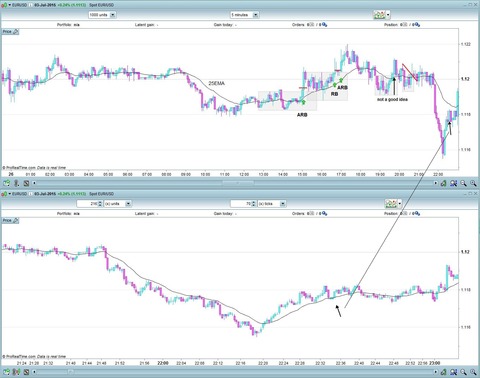Click the ticks value field showing 70
This screenshot has width=480, height=378.
pyautogui.click(x=241, y=204)
